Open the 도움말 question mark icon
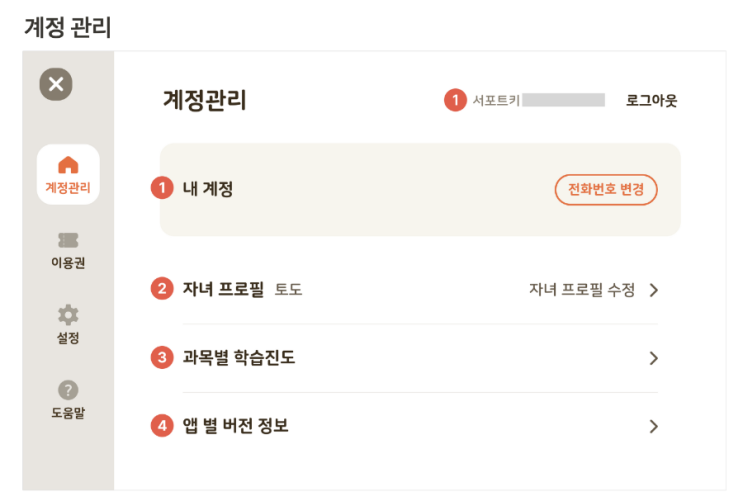743x501 pixels. click(68, 390)
